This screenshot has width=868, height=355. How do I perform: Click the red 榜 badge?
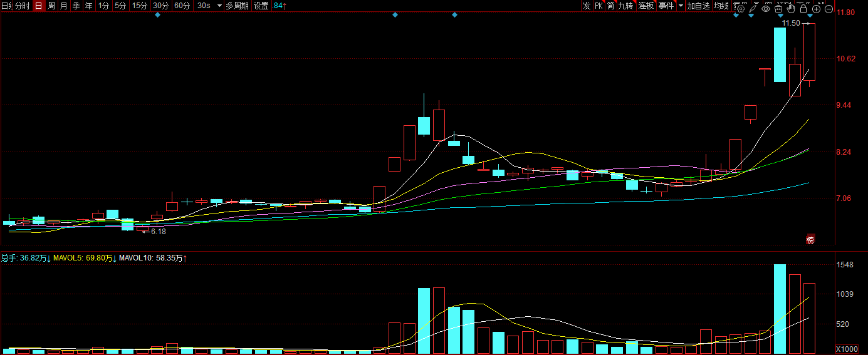click(x=810, y=239)
